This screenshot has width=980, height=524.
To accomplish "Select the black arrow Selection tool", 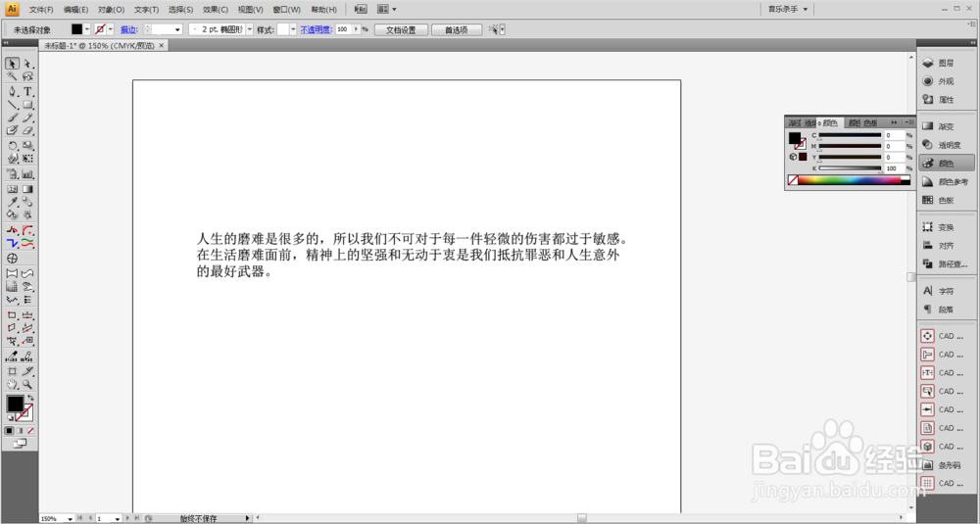I will coord(12,64).
